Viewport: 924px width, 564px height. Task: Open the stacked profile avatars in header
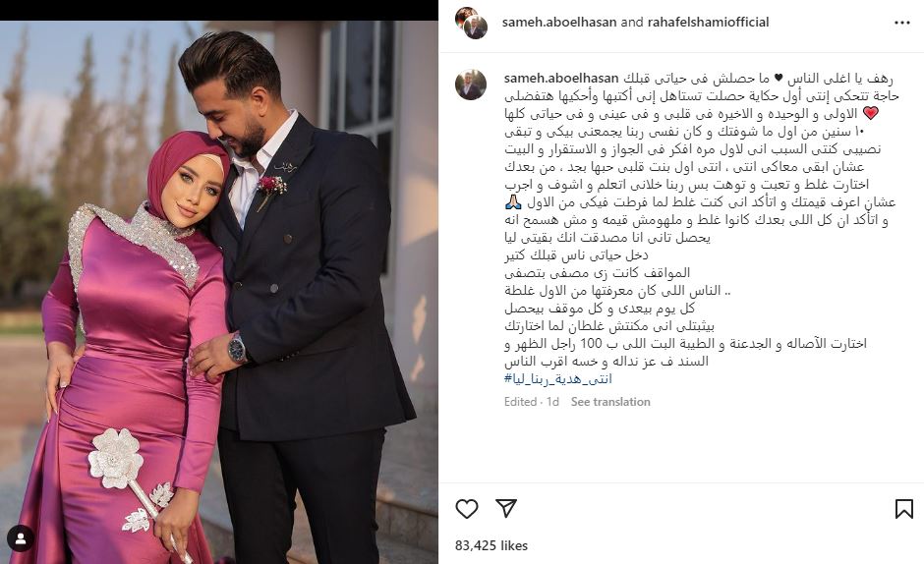pyautogui.click(x=471, y=23)
